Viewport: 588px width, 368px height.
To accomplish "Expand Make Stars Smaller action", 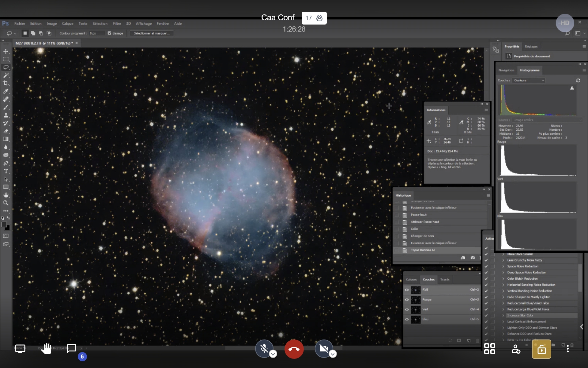I will point(503,254).
